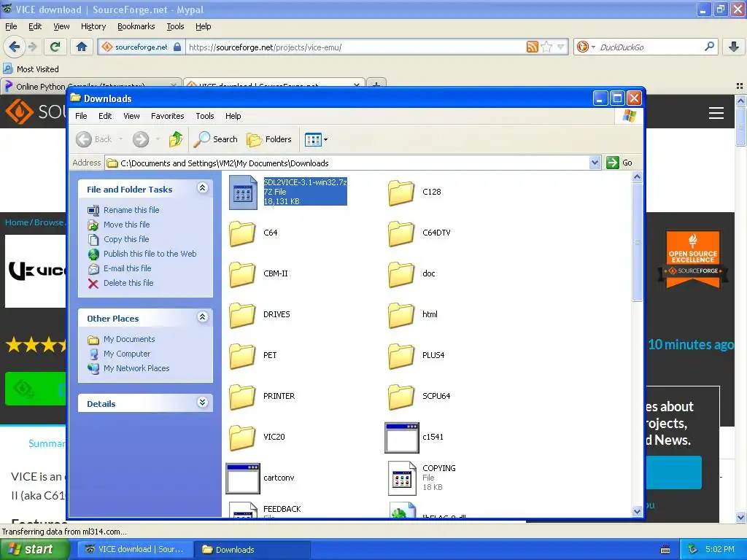
Task: Go to My Network Places
Action: pos(136,368)
